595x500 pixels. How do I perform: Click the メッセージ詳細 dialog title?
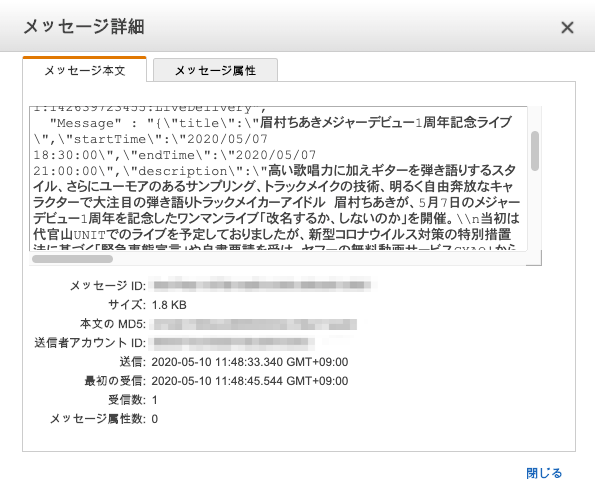[x=84, y=27]
